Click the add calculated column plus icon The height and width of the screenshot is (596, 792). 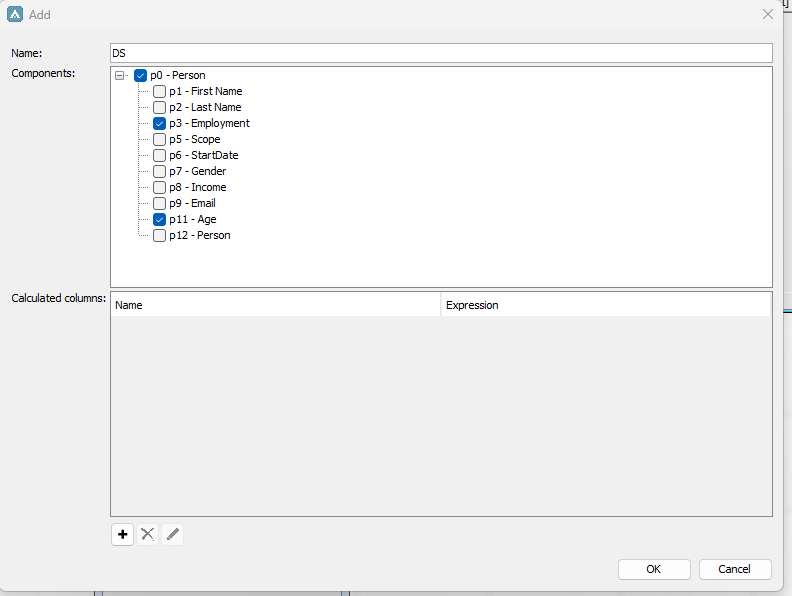click(122, 534)
